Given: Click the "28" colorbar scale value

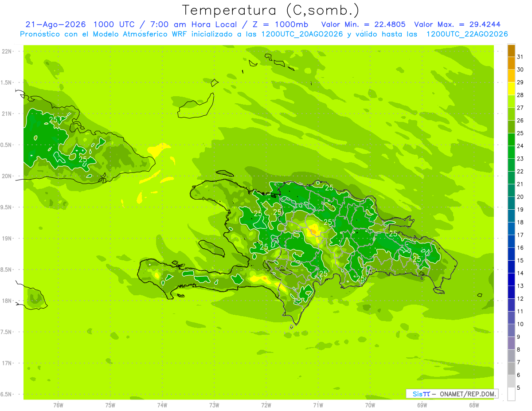Looking at the screenshot, I should coord(520,95).
